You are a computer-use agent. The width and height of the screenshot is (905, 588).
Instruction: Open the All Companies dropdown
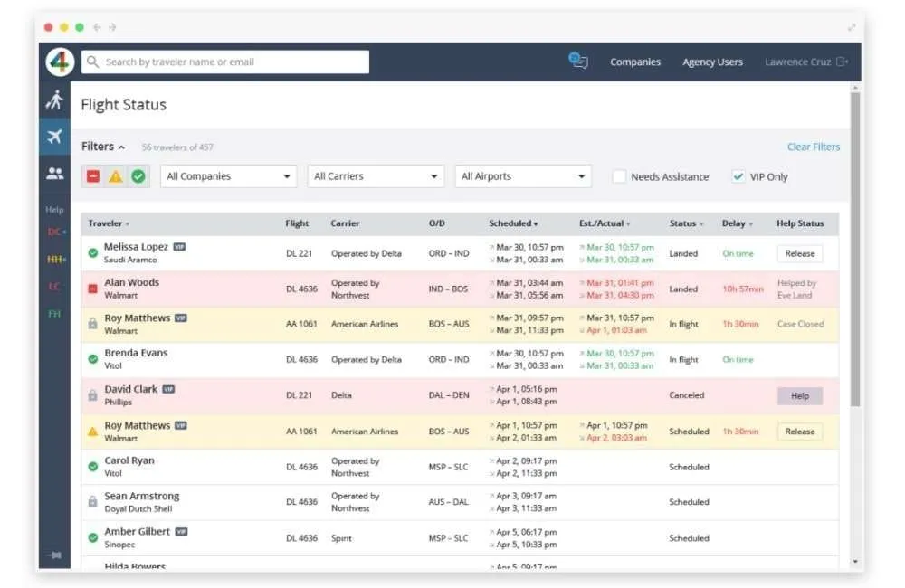(229, 176)
